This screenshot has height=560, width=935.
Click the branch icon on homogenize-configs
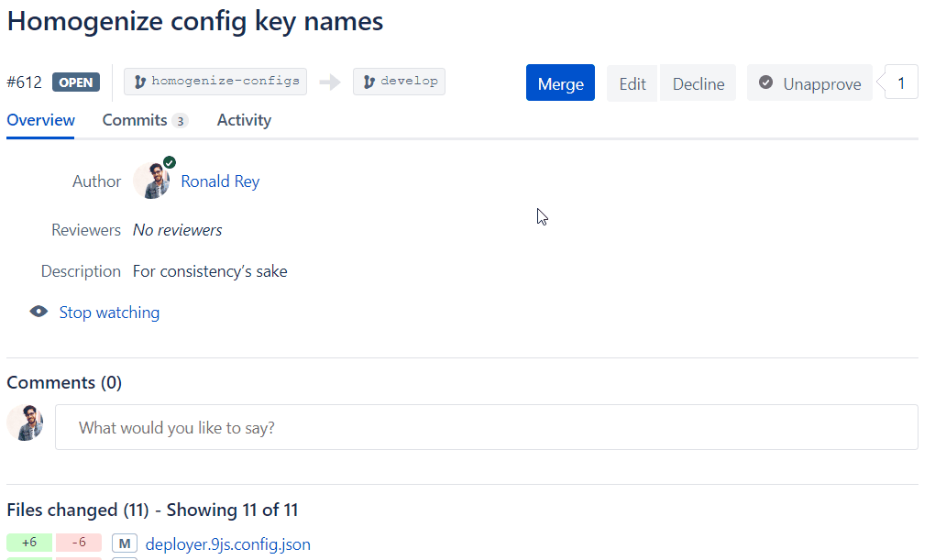coord(139,82)
